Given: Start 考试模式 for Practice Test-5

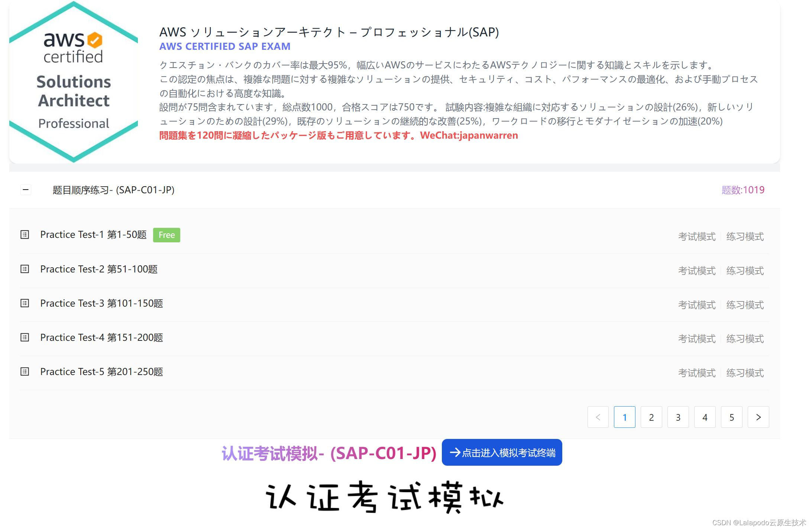Looking at the screenshot, I should click(x=697, y=373).
